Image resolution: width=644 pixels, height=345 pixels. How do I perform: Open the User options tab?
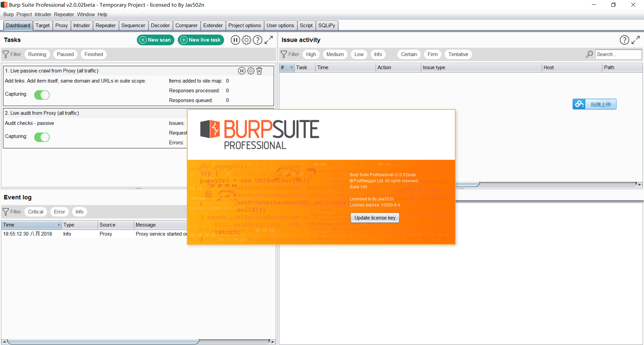pyautogui.click(x=280, y=26)
